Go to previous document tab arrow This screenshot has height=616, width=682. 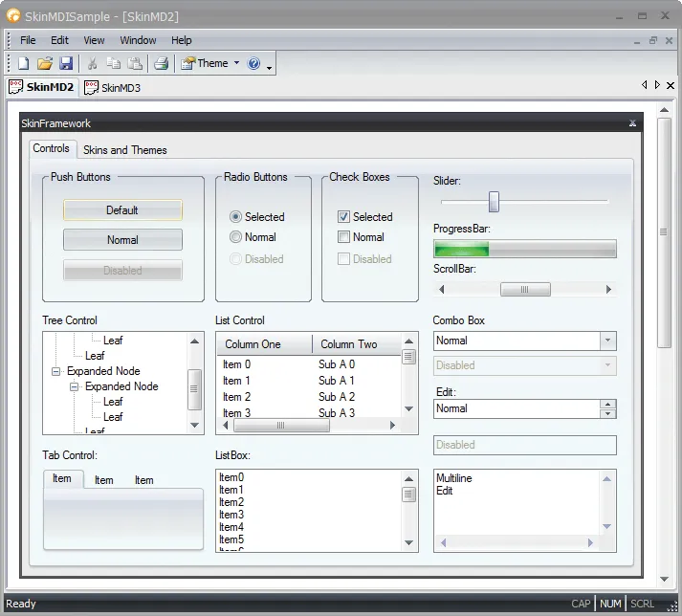tap(644, 85)
